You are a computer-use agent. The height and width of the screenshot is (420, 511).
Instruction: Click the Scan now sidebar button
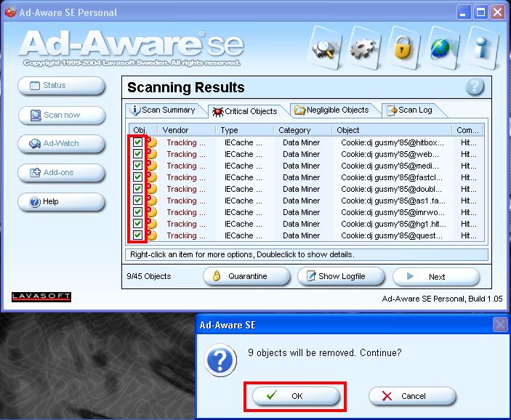tap(61, 115)
